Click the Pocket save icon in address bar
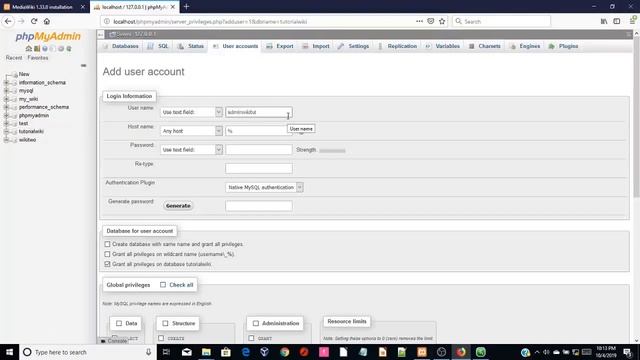The image size is (640, 360). click(431, 21)
